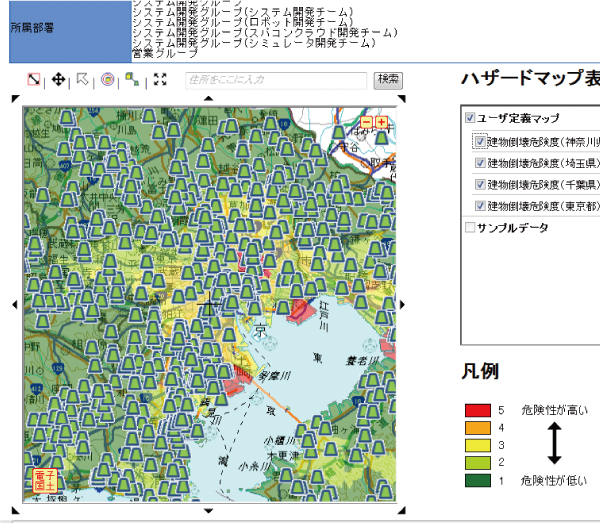Click システム開発グループ(ロボット開発チーム) row
This screenshot has height=523, width=600.
click(x=243, y=23)
